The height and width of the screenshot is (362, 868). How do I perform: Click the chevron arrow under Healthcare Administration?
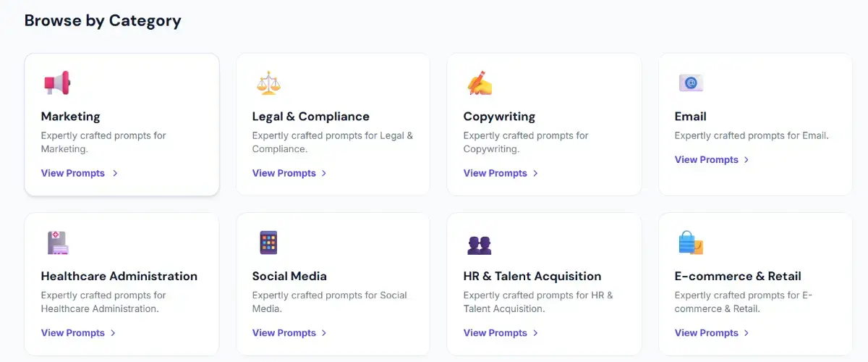pyautogui.click(x=113, y=333)
